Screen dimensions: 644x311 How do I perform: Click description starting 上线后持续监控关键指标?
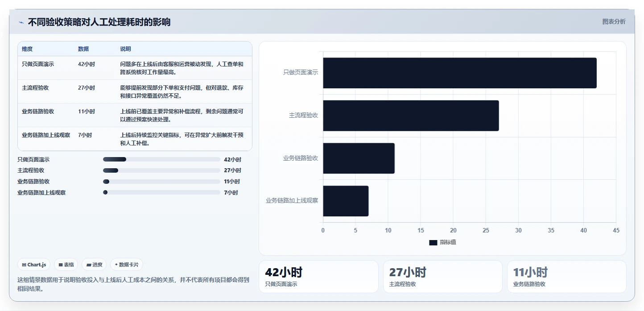pos(182,139)
